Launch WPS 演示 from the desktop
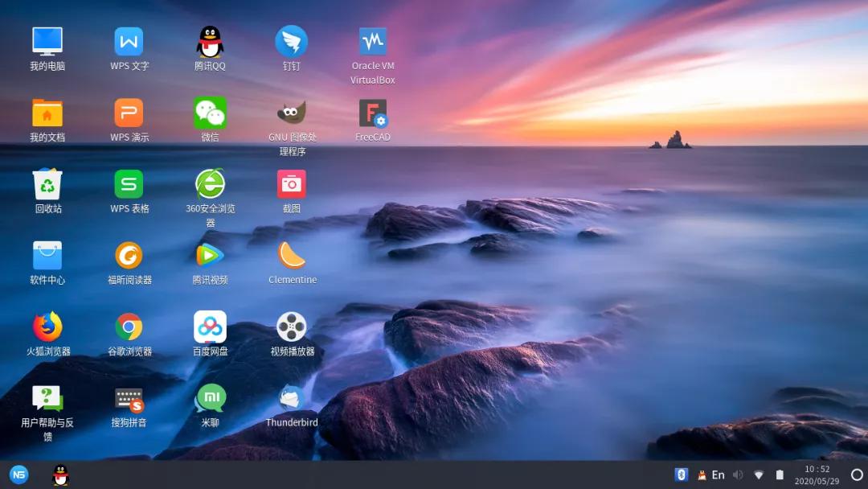 click(x=129, y=113)
